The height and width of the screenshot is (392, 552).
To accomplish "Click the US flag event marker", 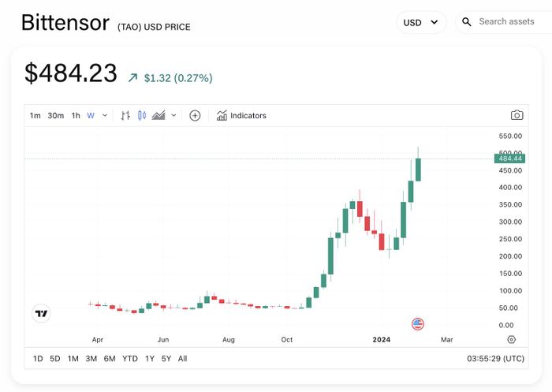I will point(418,323).
